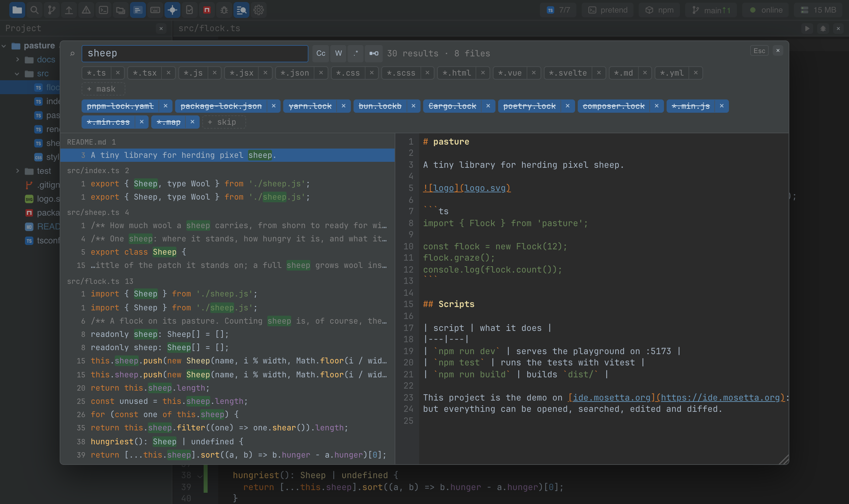
Task: Open the main branch selector in status bar
Action: (711, 10)
